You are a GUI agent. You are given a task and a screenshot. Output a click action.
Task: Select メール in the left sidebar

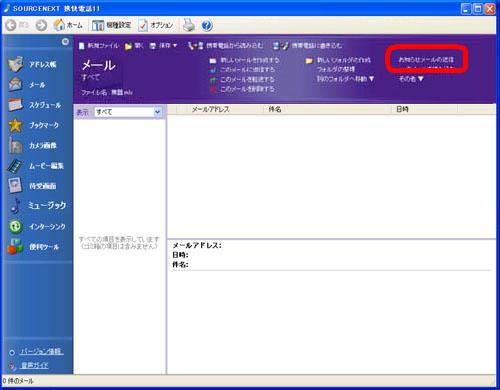[x=27, y=85]
